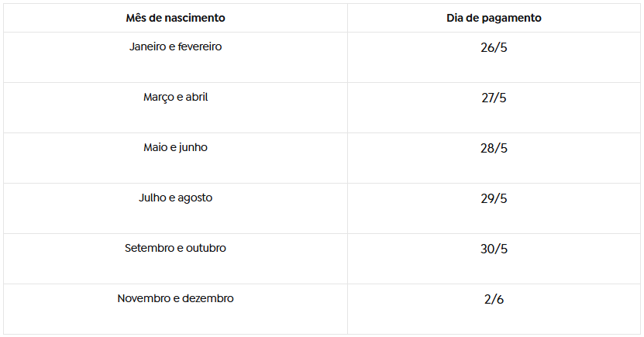Select the 'Julho e agosto' cell
Image resolution: width=644 pixels, height=337 pixels.
pos(175,198)
